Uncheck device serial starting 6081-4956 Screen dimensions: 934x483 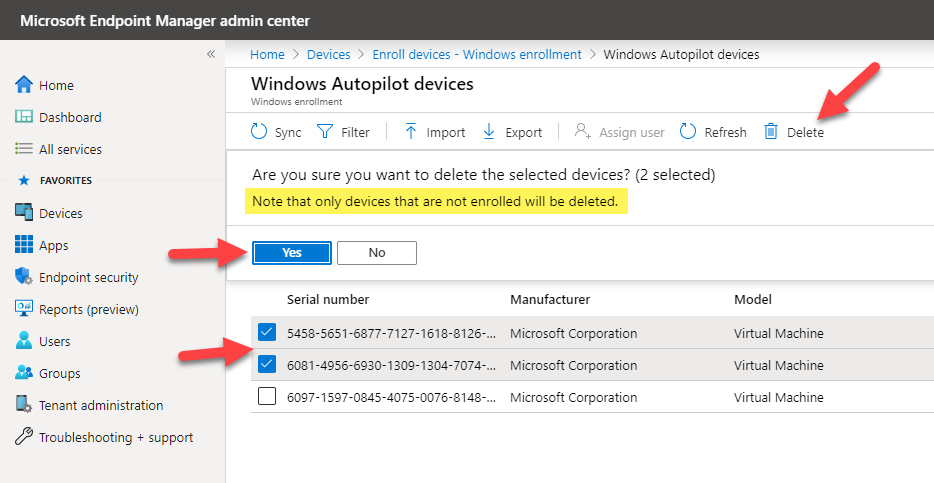[x=266, y=364]
